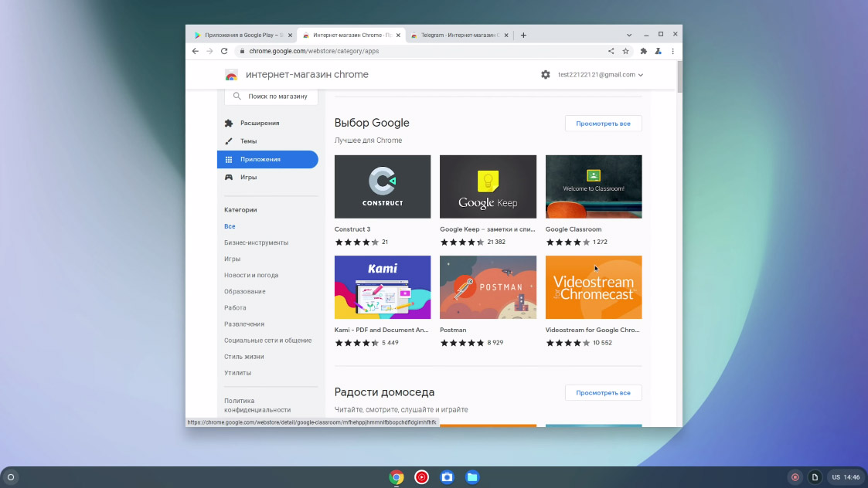The height and width of the screenshot is (488, 868).
Task: Go back using the browser back arrow
Action: coord(196,51)
